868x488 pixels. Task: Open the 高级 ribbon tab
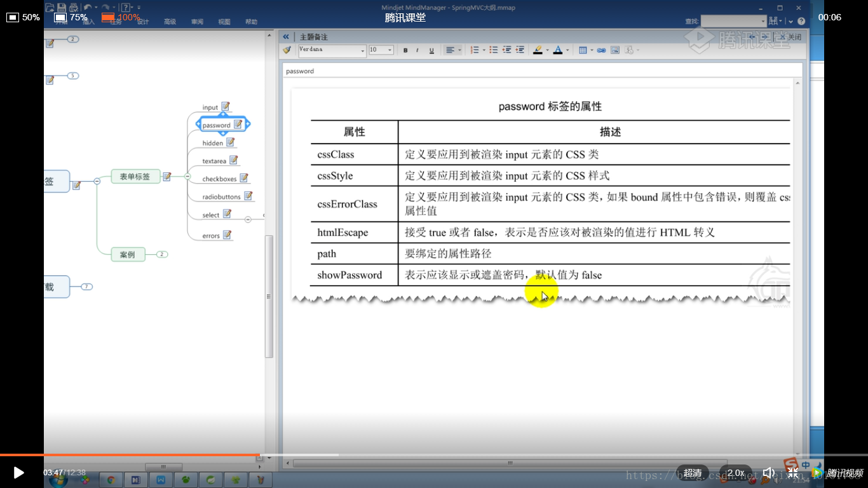[170, 22]
